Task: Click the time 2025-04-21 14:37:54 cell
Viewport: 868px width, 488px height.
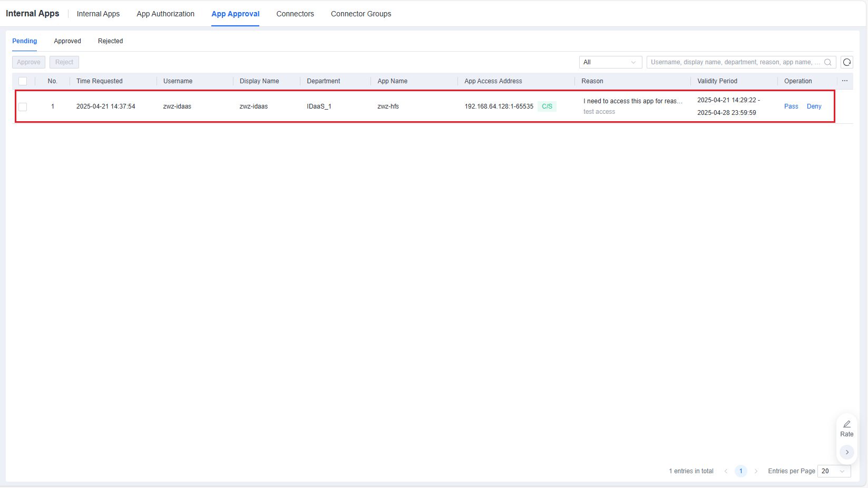Action: click(x=106, y=106)
